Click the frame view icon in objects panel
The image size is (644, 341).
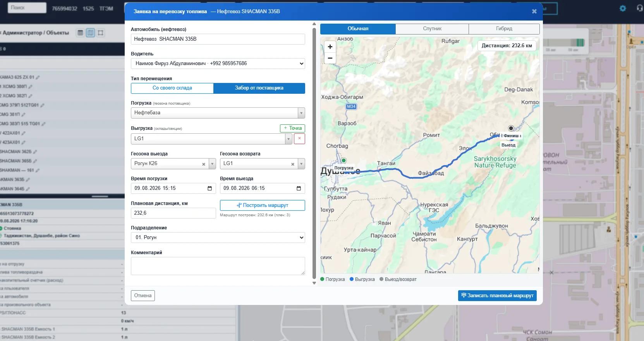point(101,33)
